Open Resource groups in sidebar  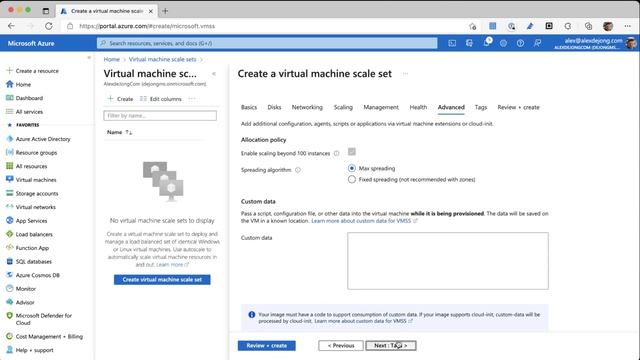32,152
